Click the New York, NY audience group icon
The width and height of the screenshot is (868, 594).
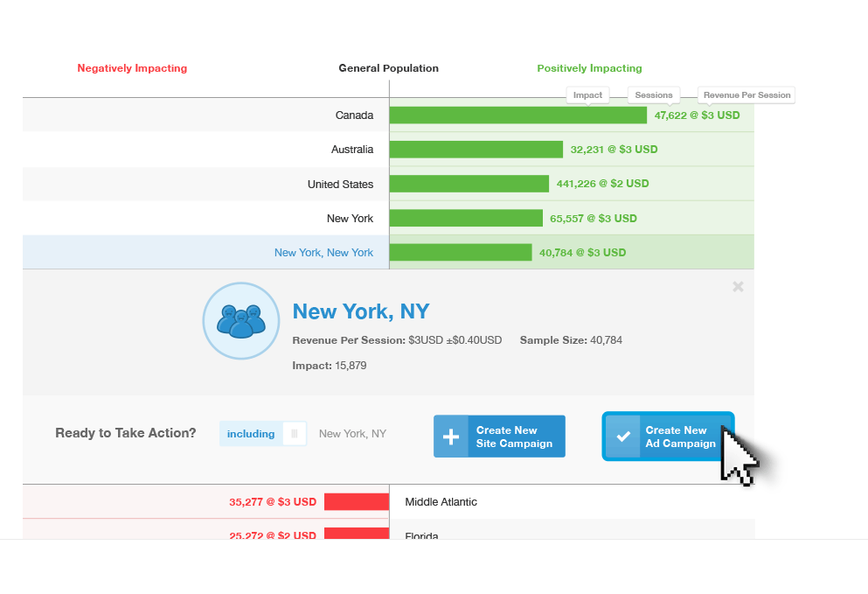pos(240,321)
